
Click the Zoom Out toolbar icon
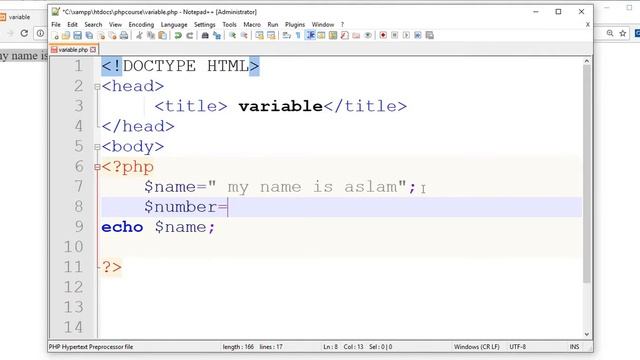(x=244, y=36)
